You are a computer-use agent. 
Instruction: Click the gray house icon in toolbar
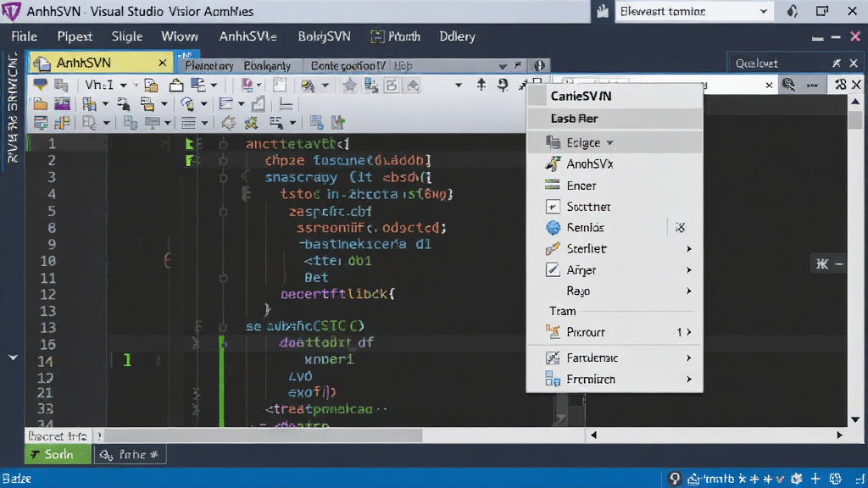[413, 86]
